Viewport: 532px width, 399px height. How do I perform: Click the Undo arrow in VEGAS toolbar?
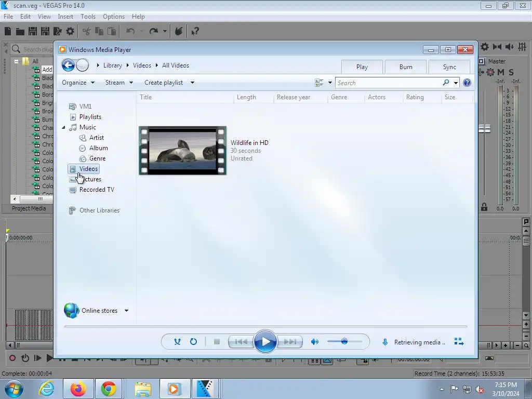pyautogui.click(x=130, y=31)
